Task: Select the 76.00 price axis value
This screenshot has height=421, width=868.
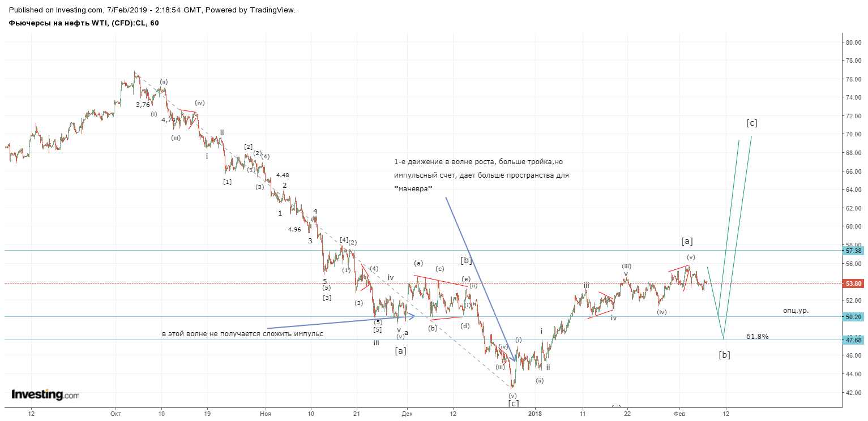Action: click(x=853, y=79)
